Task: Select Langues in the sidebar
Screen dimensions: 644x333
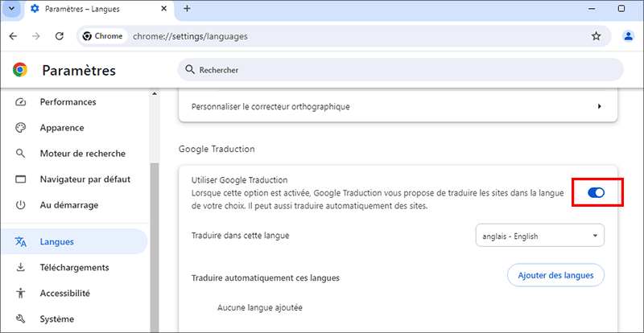Action: tap(74, 241)
